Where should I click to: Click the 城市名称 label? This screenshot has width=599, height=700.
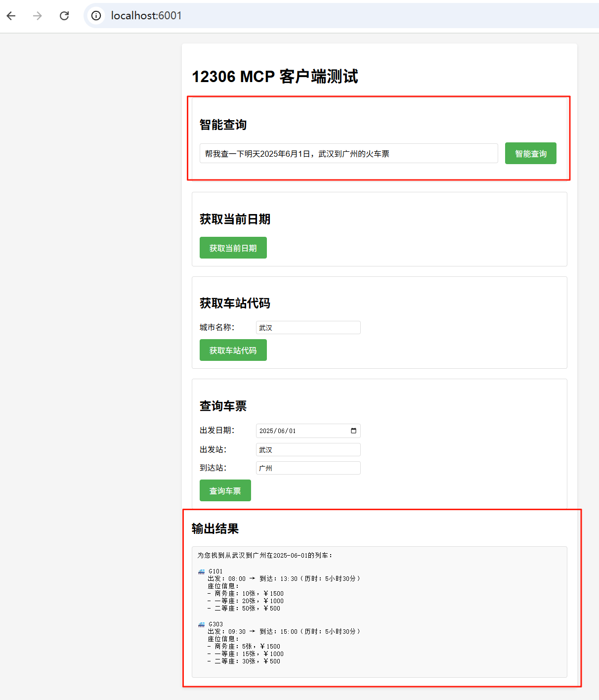(x=217, y=327)
